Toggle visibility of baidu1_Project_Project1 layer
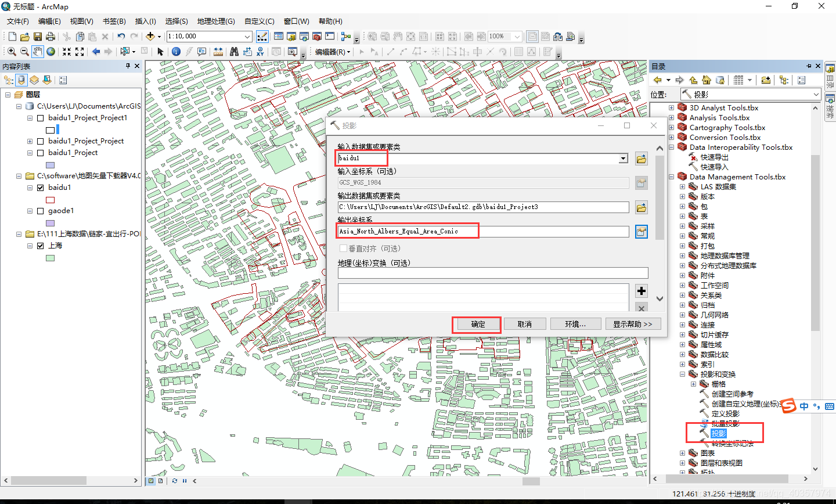Image resolution: width=836 pixels, height=504 pixels. (41, 118)
